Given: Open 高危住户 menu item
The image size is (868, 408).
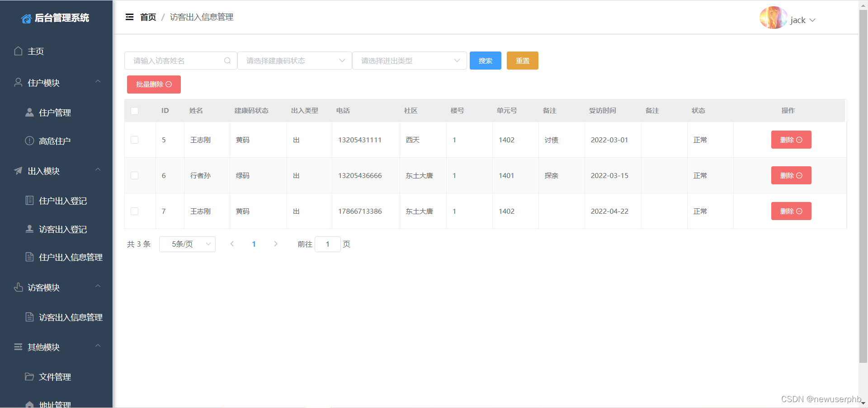Looking at the screenshot, I should point(56,141).
